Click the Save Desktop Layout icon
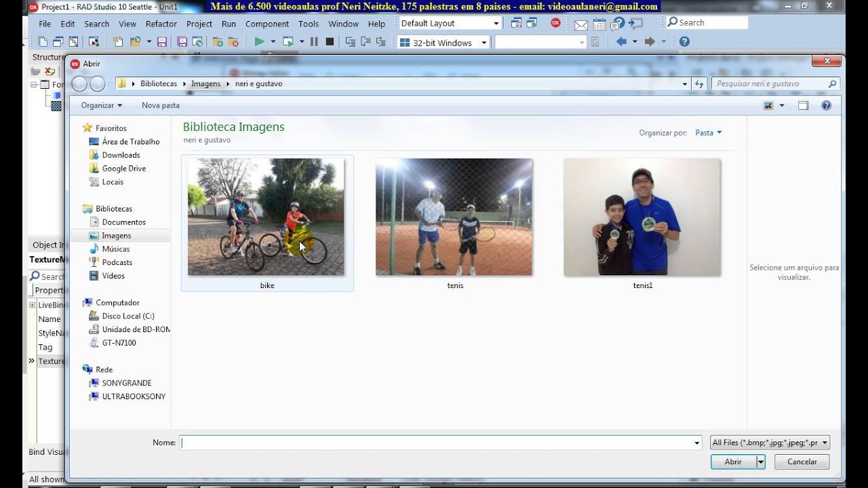The height and width of the screenshot is (488, 868). (x=516, y=22)
